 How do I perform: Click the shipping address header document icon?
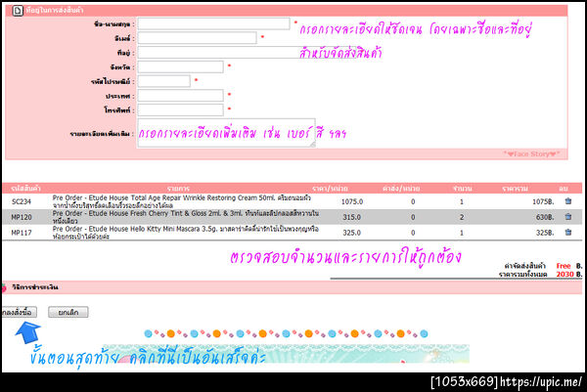18,11
